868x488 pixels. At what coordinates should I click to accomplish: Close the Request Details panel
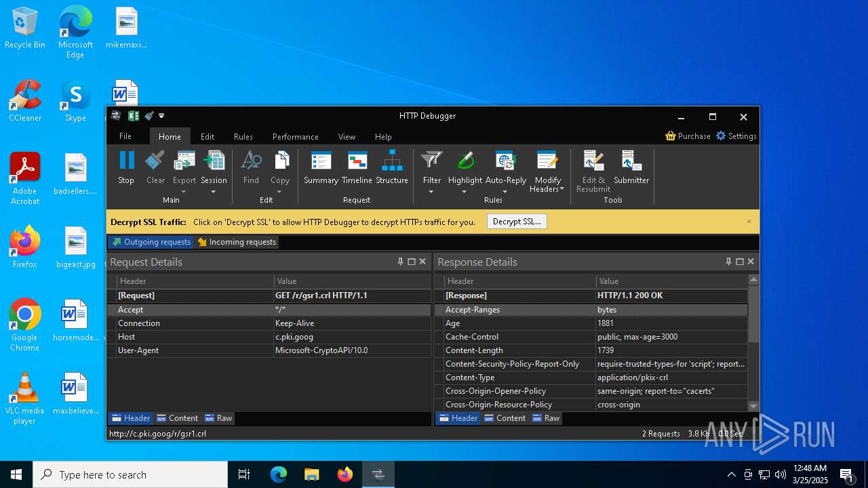[422, 262]
